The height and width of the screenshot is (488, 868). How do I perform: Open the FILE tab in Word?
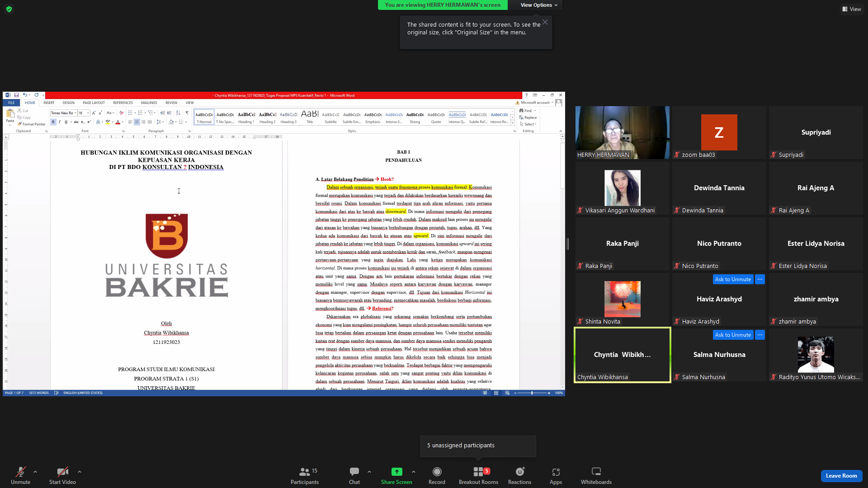click(x=11, y=103)
